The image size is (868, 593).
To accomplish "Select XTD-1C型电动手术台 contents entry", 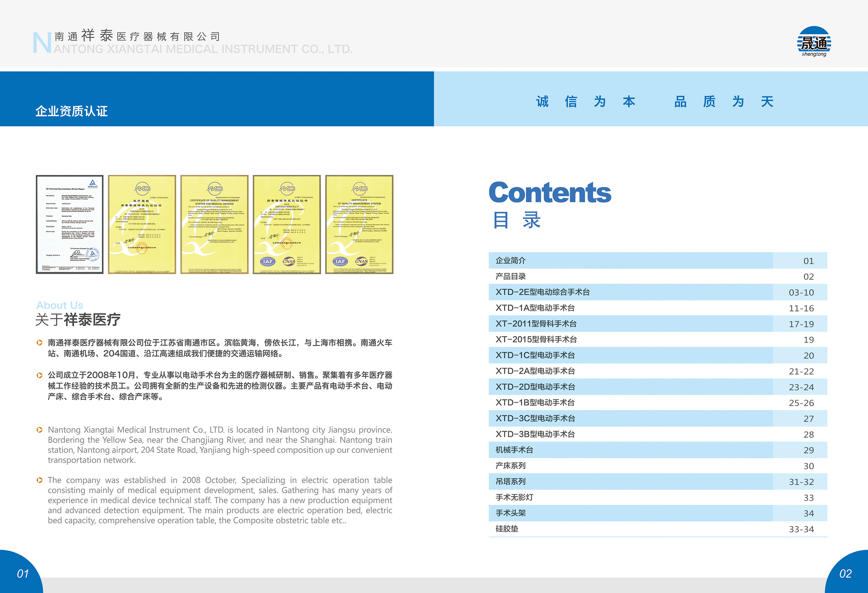I will click(658, 355).
